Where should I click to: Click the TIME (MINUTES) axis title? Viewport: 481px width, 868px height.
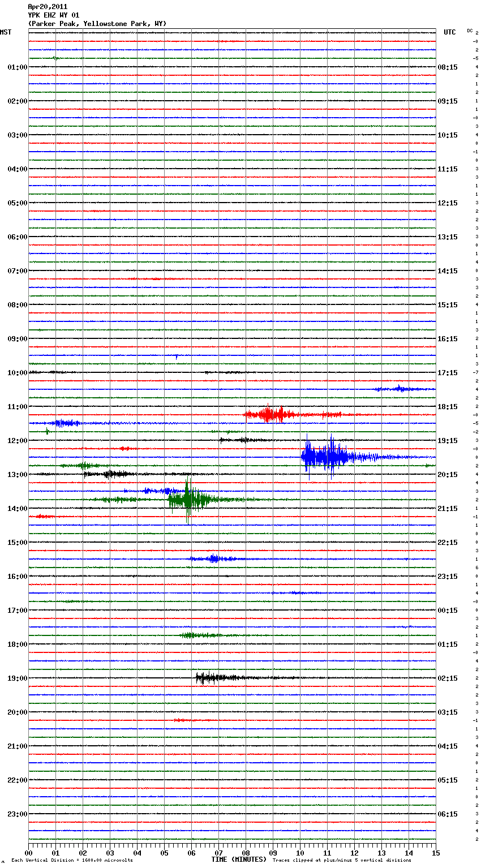pyautogui.click(x=239, y=860)
